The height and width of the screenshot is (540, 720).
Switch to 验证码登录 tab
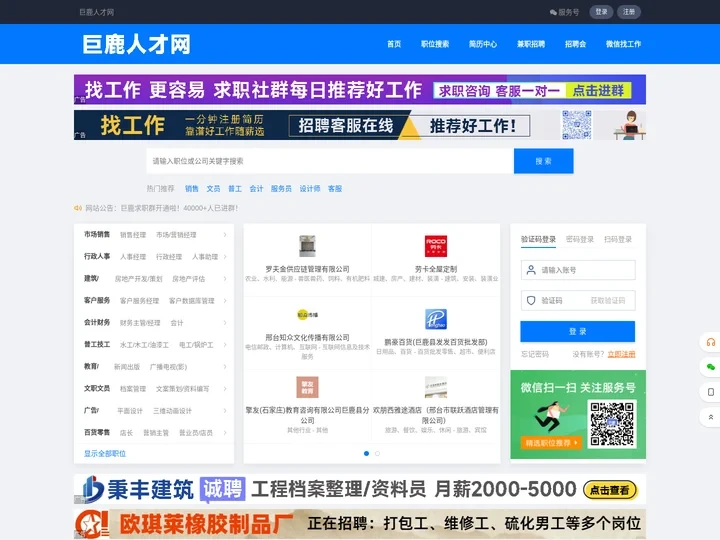[538, 239]
